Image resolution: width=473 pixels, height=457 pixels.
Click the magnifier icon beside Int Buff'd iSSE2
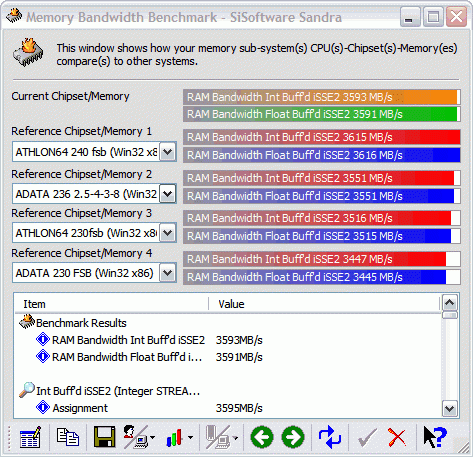27,390
